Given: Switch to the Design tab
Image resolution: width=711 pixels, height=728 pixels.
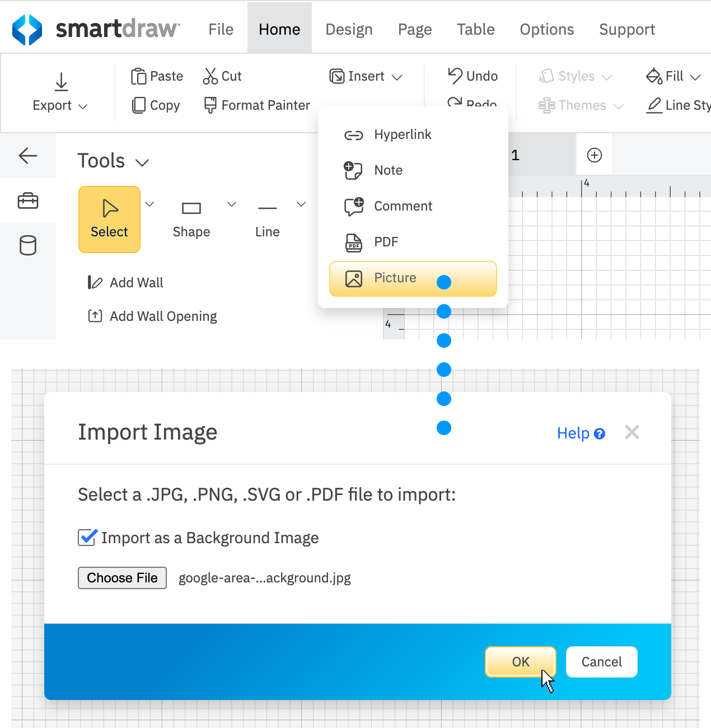Looking at the screenshot, I should 349,29.
